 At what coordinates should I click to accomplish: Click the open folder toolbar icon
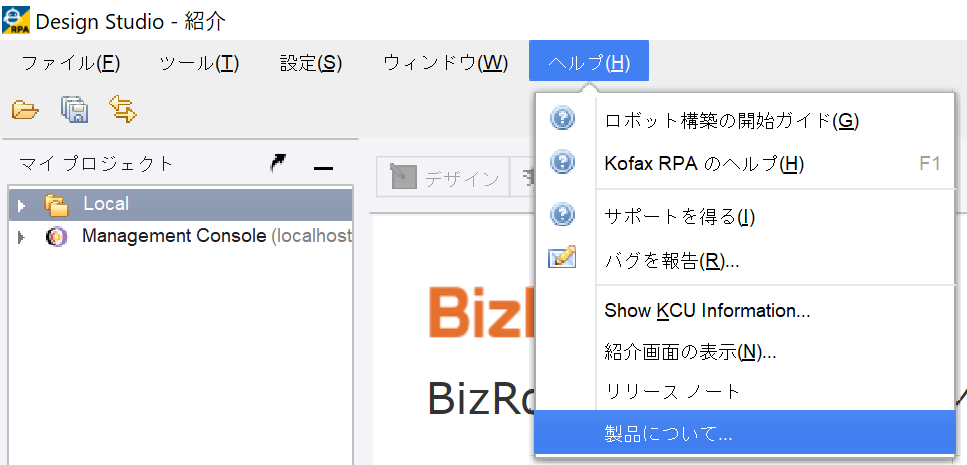[25, 110]
